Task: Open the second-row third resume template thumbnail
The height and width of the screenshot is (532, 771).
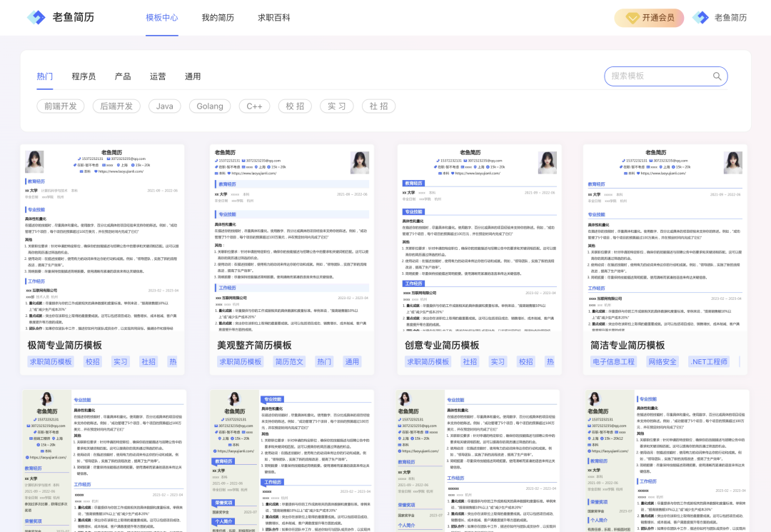Action: pos(478,461)
